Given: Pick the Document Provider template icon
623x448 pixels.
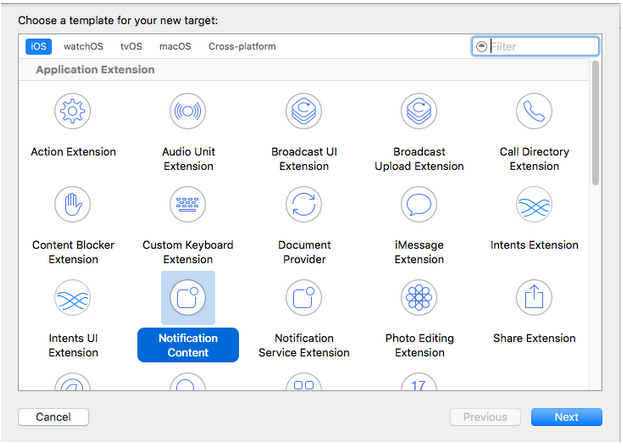Looking at the screenshot, I should (303, 204).
